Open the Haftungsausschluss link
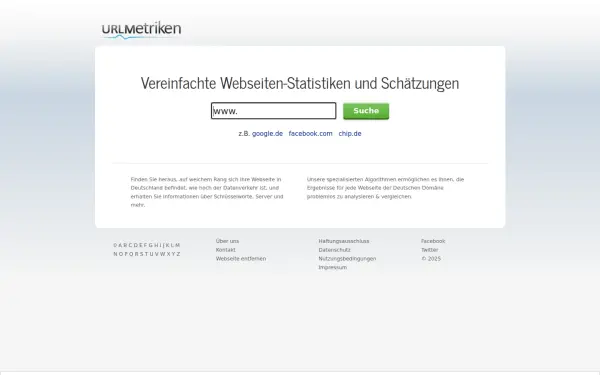This screenshot has width=600, height=375. click(x=344, y=241)
